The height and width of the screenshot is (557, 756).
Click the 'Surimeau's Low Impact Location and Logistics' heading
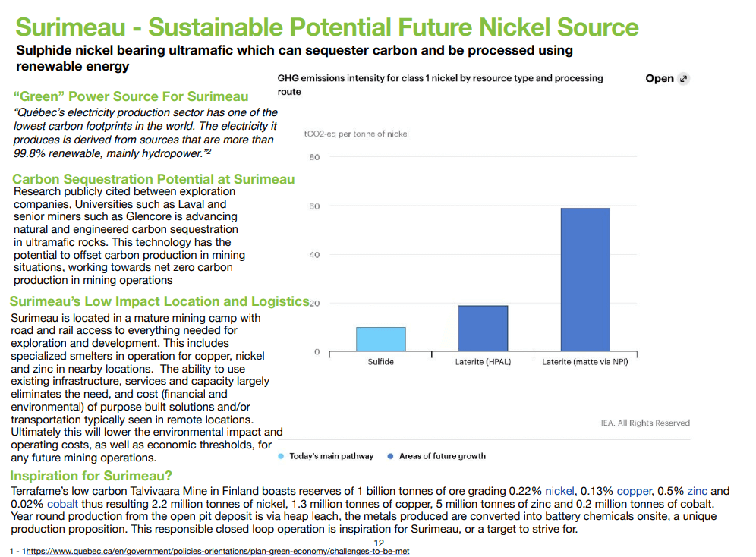point(159,301)
